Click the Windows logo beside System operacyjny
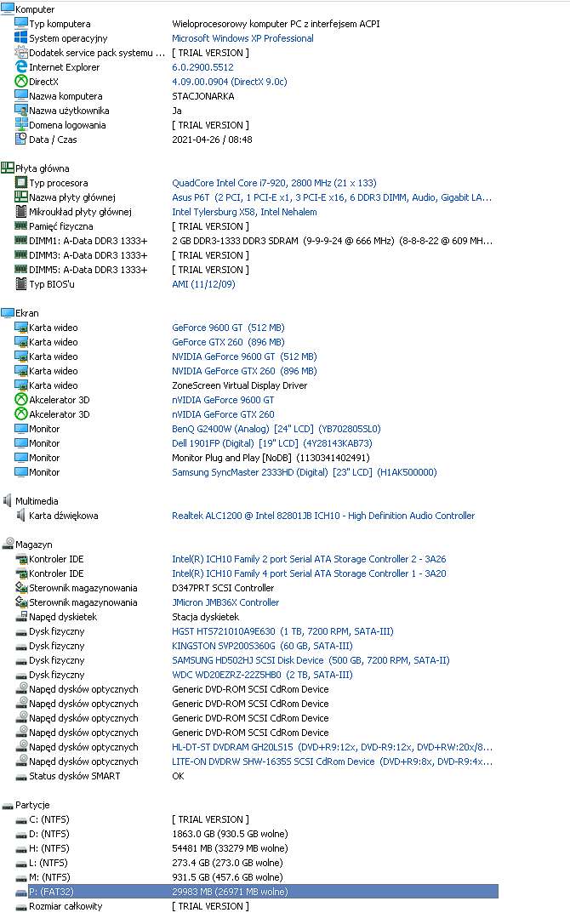The height and width of the screenshot is (924, 570). 21,37
